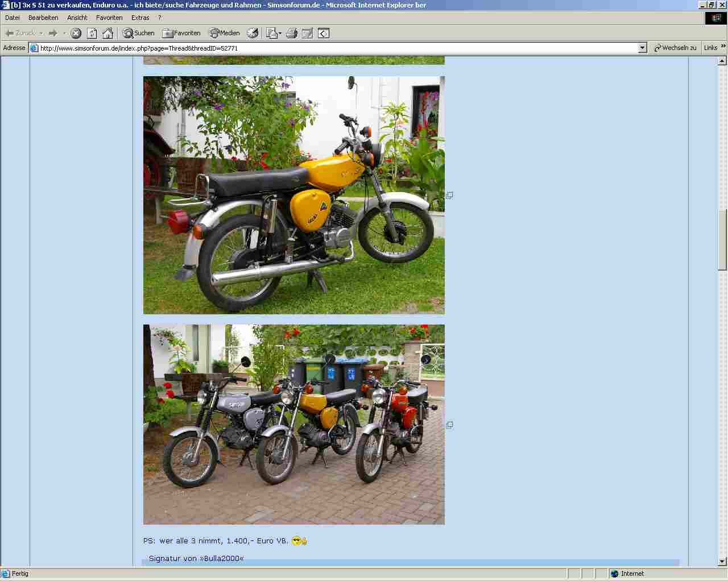728x582 pixels.
Task: Open the Favoriten toolbar panel
Action: 181,34
